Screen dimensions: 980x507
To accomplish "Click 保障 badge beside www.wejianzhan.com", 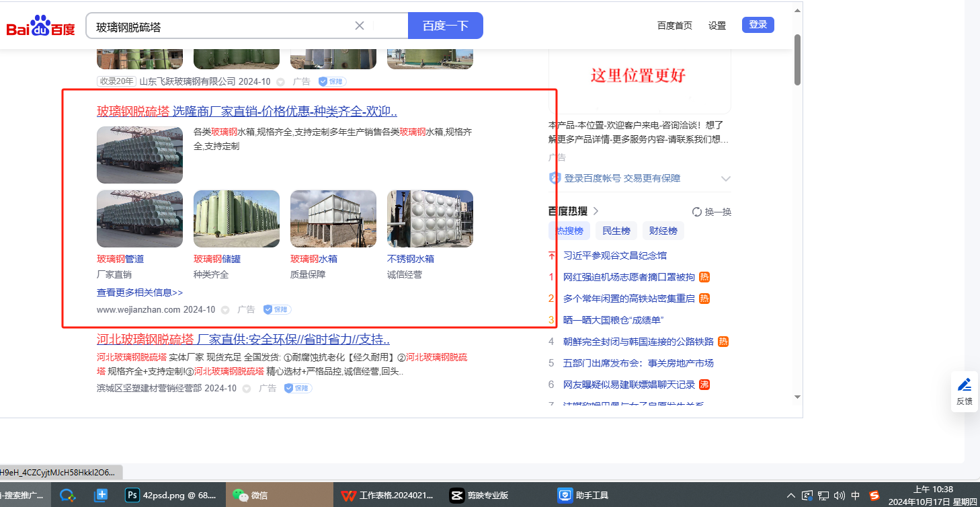I will (x=277, y=310).
